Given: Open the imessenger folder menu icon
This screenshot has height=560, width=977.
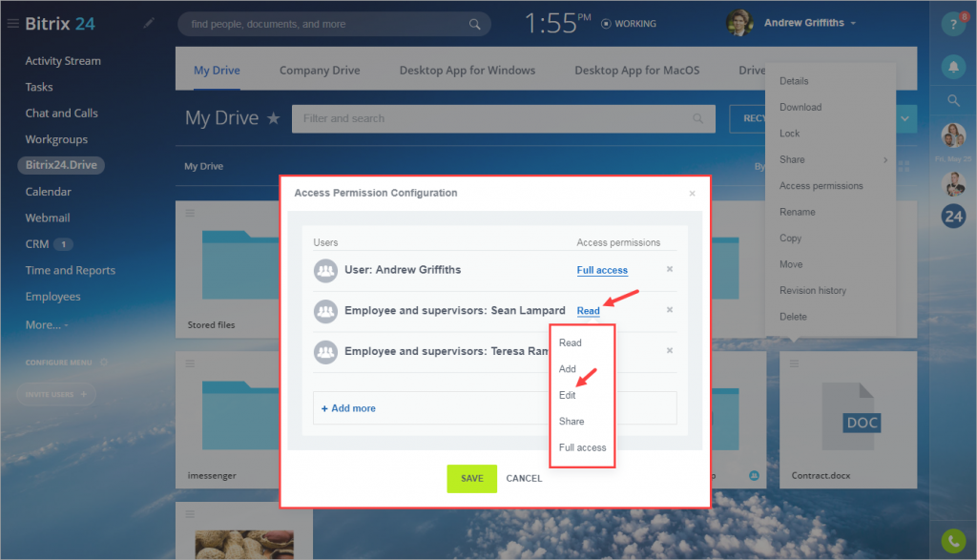Looking at the screenshot, I should 190,363.
